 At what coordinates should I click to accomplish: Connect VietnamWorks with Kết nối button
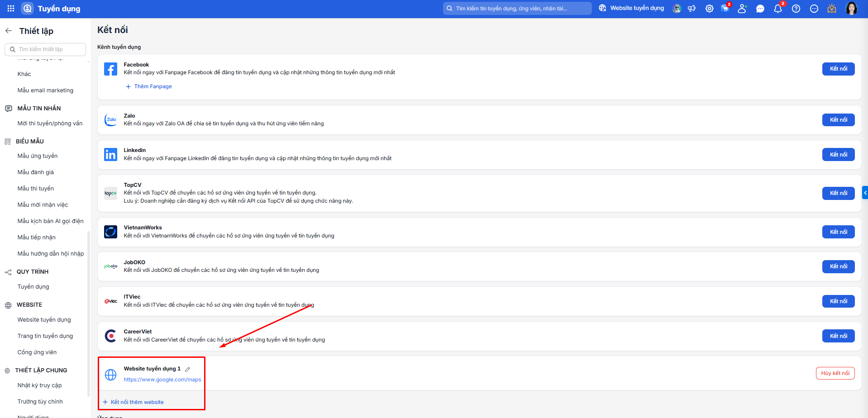coord(838,232)
